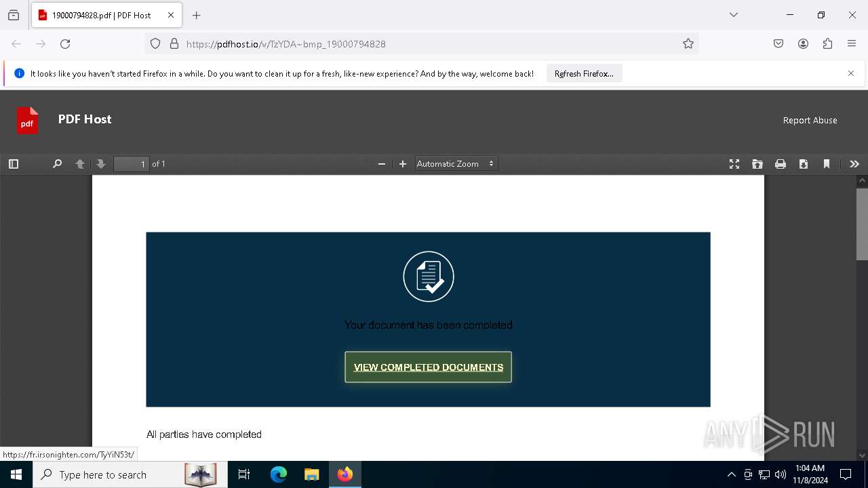Open Task View on taskbar
The image size is (868, 488).
point(244,474)
